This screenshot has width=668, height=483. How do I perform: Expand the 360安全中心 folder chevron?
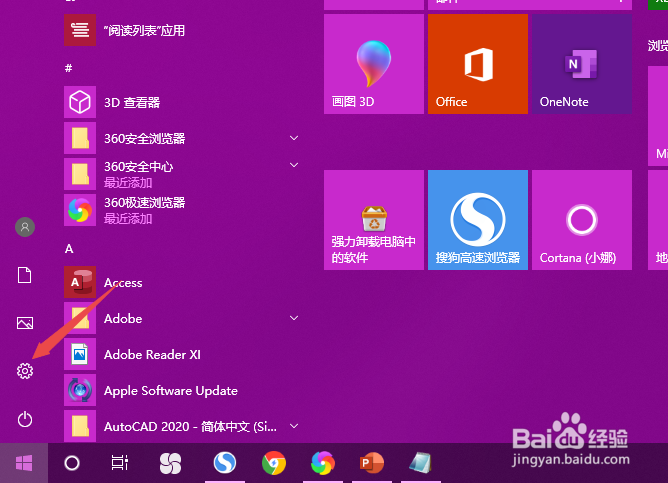coord(294,165)
